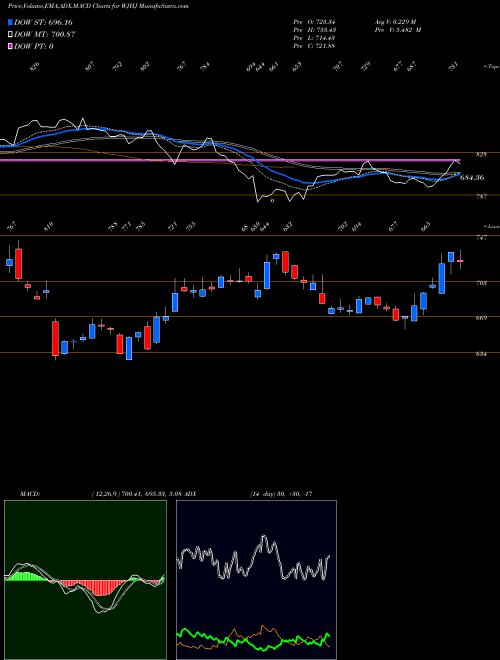Select the 'DOW PT: 0' legend text

click(x=34, y=46)
